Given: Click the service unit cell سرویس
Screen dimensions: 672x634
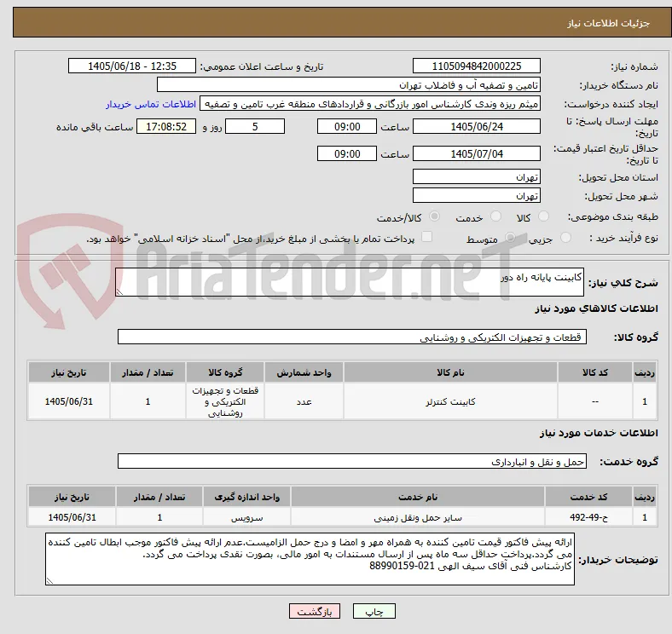Looking at the screenshot, I should pyautogui.click(x=246, y=517).
